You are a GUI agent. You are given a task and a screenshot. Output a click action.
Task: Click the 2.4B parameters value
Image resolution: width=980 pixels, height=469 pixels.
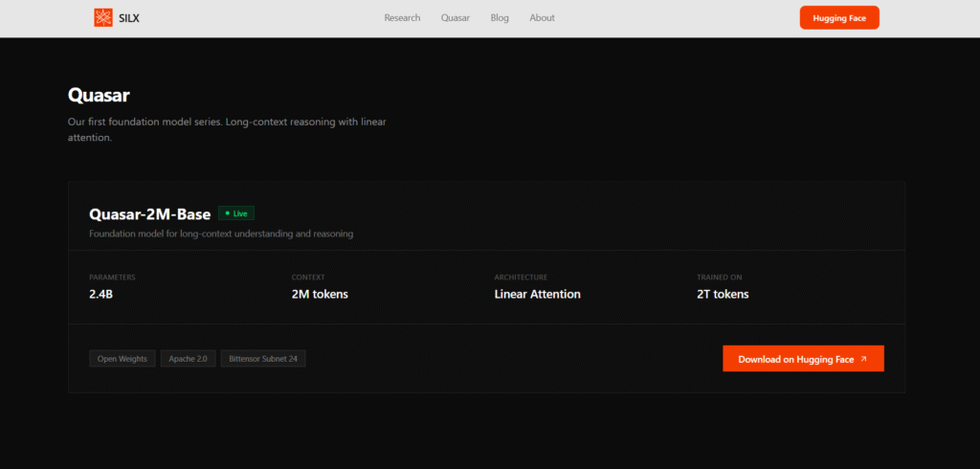(101, 294)
